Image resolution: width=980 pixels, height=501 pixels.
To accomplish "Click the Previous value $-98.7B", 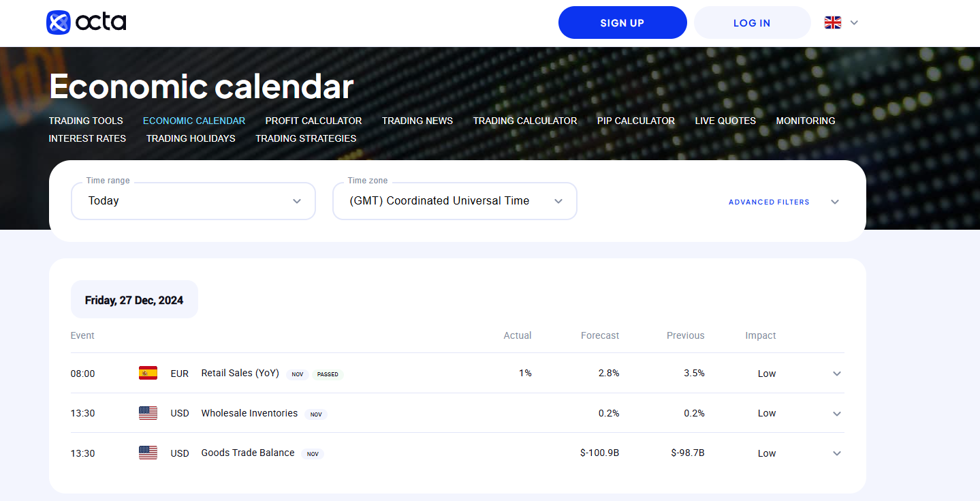I will pyautogui.click(x=688, y=453).
